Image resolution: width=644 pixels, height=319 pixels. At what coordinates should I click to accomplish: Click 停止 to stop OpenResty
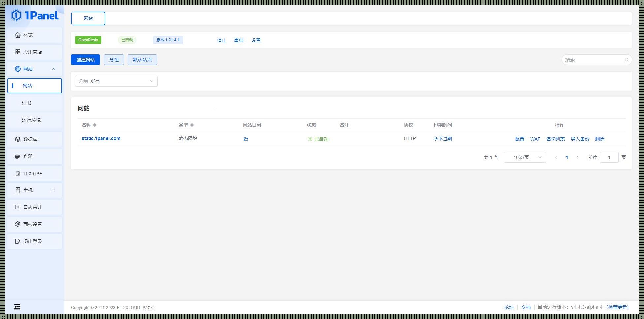pos(222,40)
